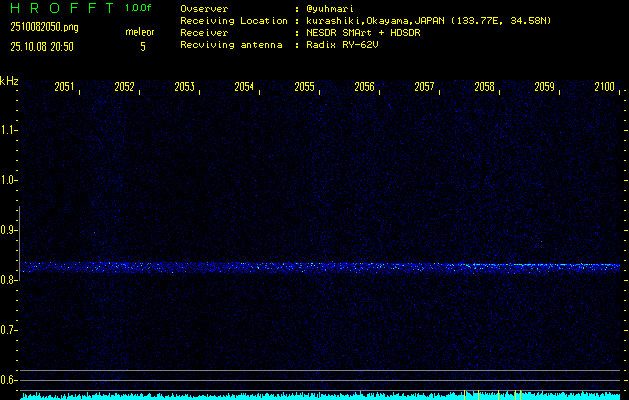Click the 2051 time axis label
Image resolution: width=629 pixels, height=400 pixels.
[x=64, y=87]
